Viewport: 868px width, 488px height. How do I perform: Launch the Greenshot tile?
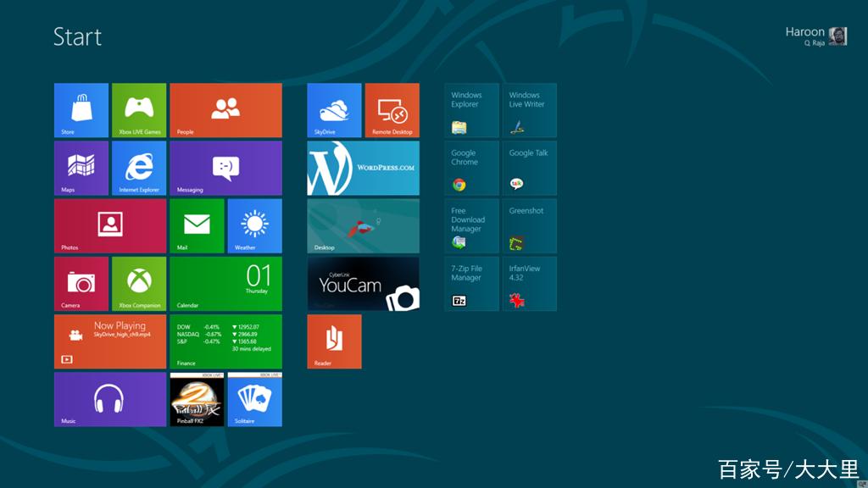(x=529, y=225)
